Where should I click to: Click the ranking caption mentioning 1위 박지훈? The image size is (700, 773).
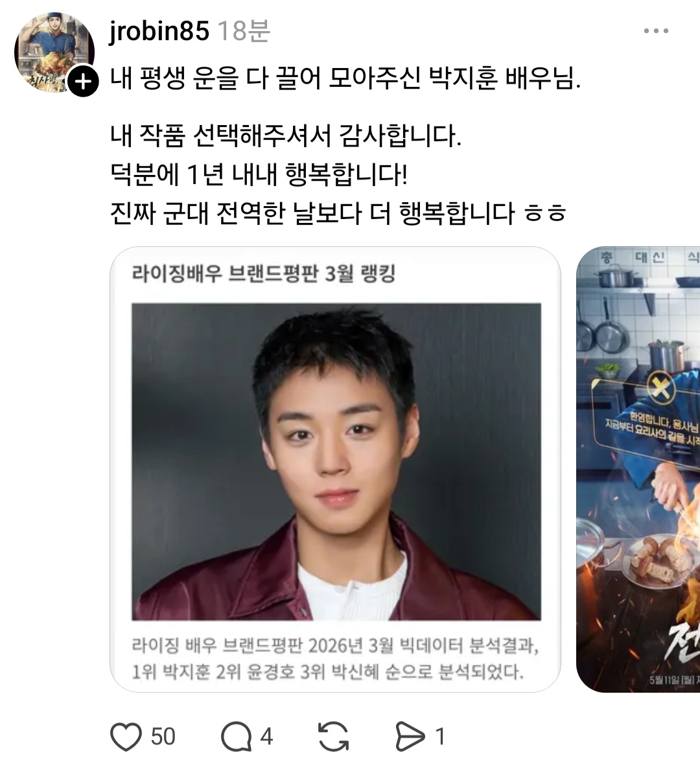(x=336, y=658)
